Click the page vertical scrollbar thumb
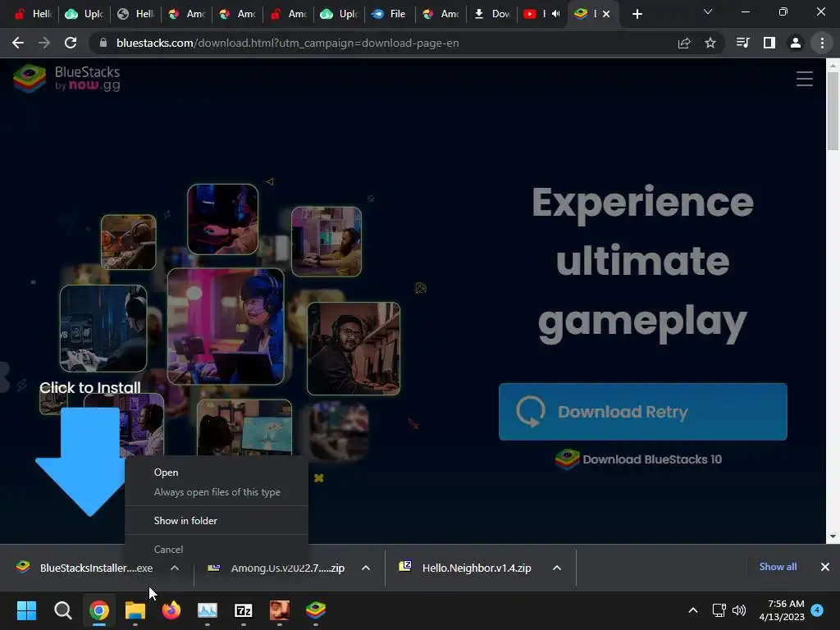The image size is (840, 630). pyautogui.click(x=833, y=112)
